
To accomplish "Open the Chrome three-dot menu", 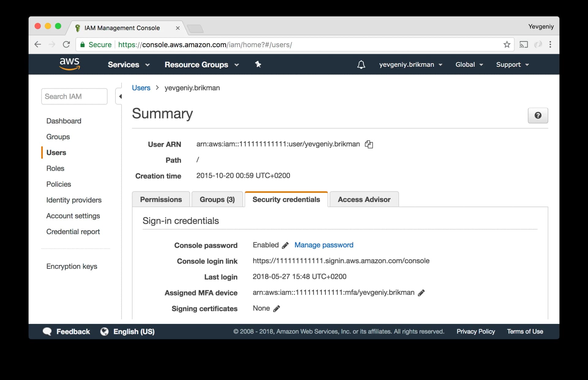I will [x=550, y=44].
